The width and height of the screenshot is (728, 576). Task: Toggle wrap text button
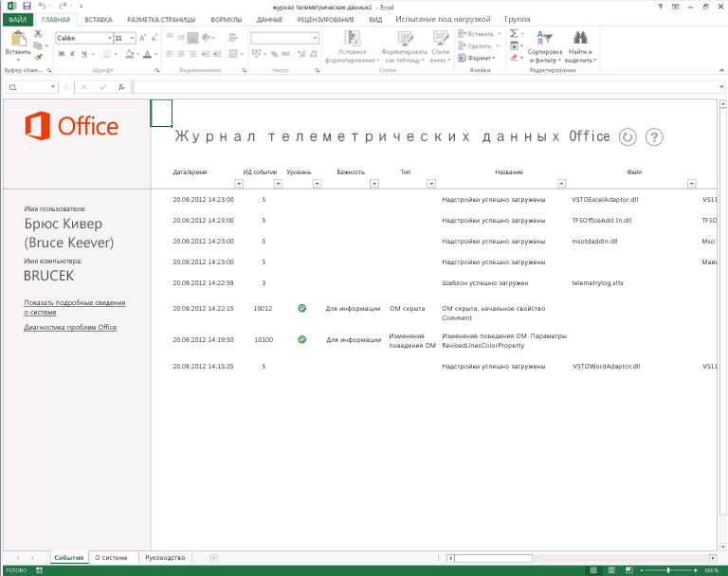tap(233, 38)
